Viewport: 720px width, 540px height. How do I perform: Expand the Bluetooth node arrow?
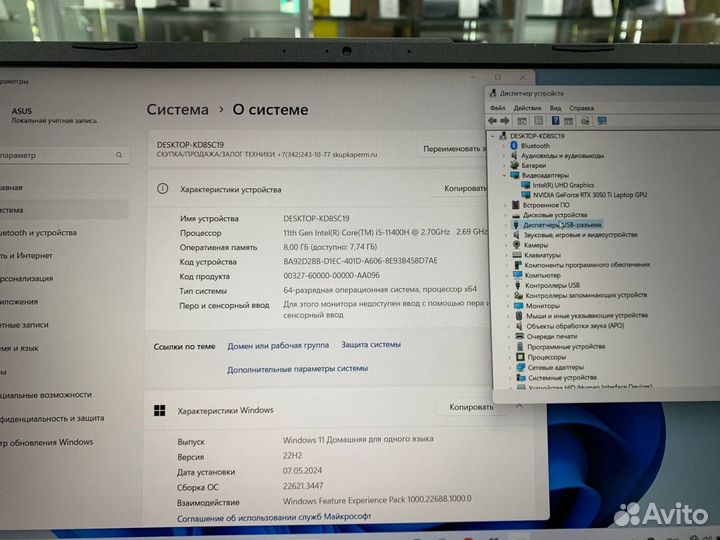[504, 146]
